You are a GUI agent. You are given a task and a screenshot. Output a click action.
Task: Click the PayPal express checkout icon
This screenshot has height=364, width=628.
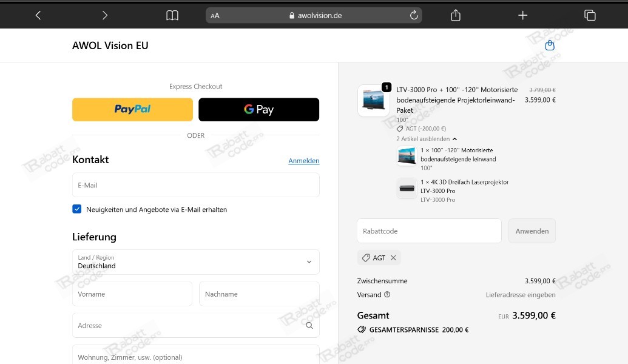click(x=132, y=109)
